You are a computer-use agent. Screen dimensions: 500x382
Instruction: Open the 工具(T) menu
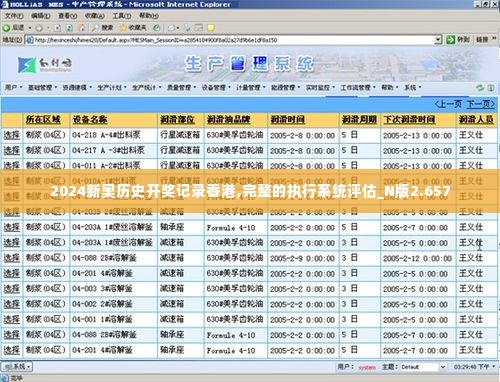point(122,16)
